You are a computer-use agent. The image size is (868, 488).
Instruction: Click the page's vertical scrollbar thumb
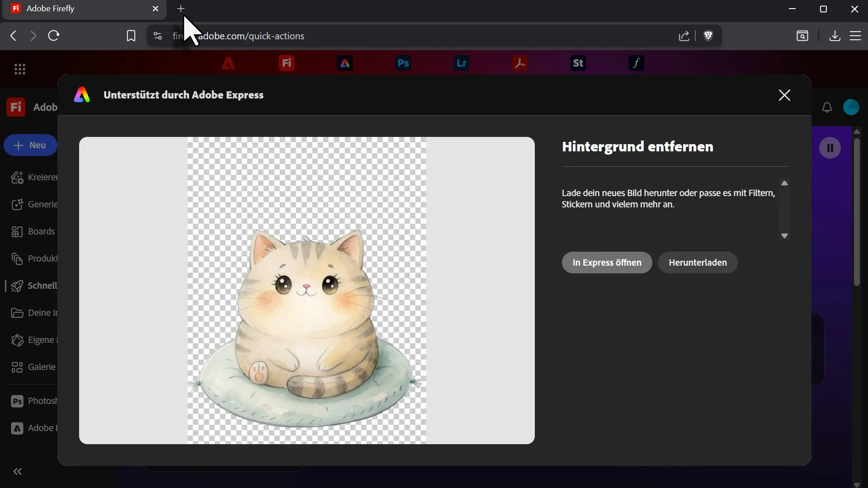click(x=857, y=212)
